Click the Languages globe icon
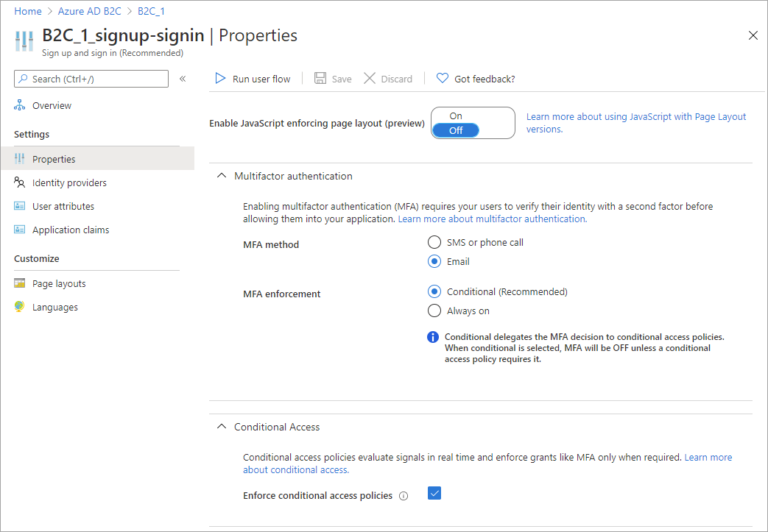 click(20, 308)
